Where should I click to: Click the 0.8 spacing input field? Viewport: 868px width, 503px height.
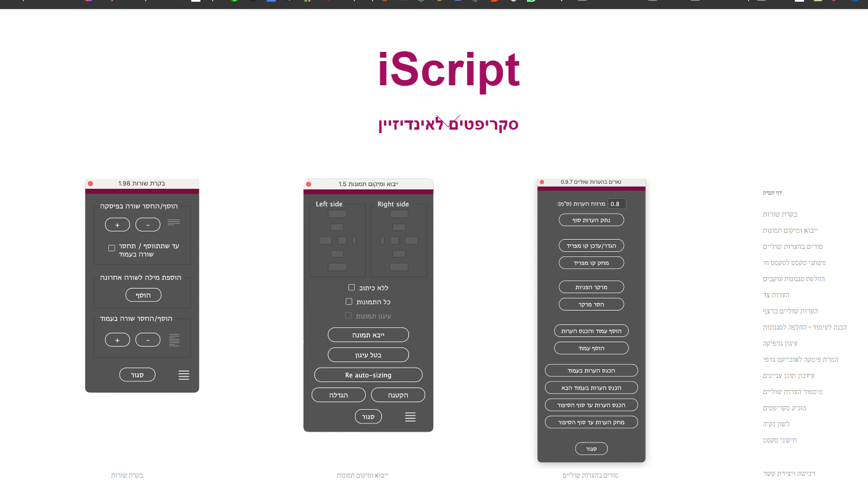(617, 204)
